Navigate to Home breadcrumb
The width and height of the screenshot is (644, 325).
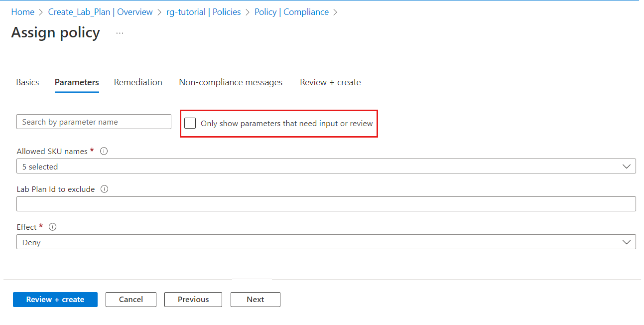tap(23, 12)
